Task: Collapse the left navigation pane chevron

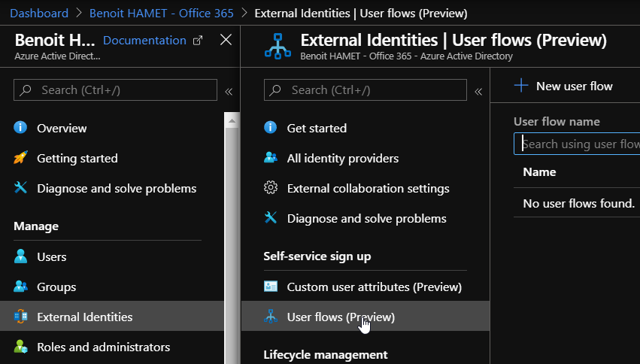Action: [229, 91]
